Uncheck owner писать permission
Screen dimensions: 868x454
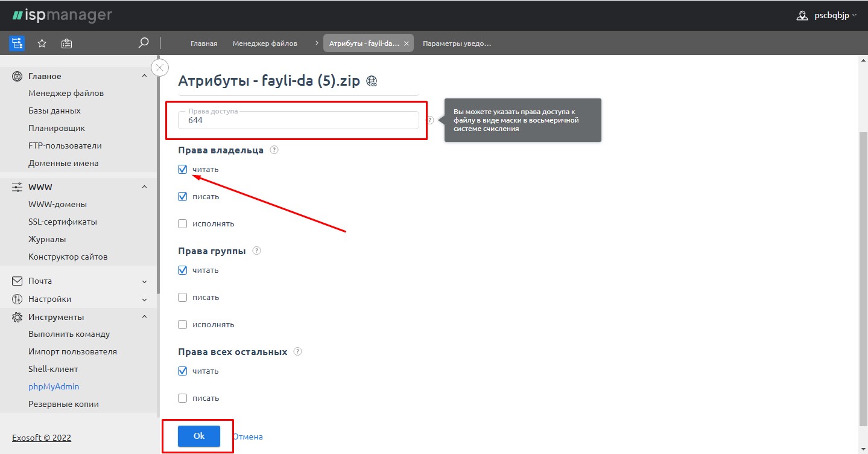coord(183,197)
